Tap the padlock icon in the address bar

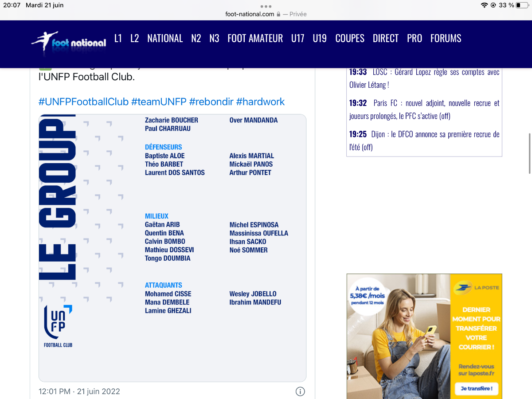278,14
